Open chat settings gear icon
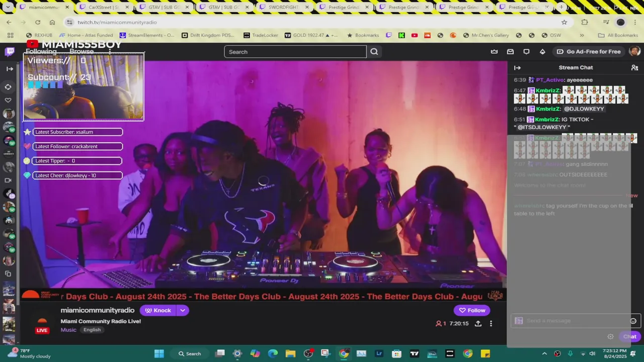Viewport: 644px width, 362px height. (x=610, y=337)
